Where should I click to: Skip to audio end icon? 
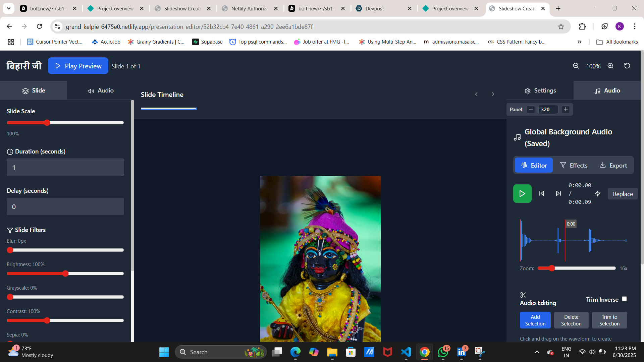[x=558, y=193]
